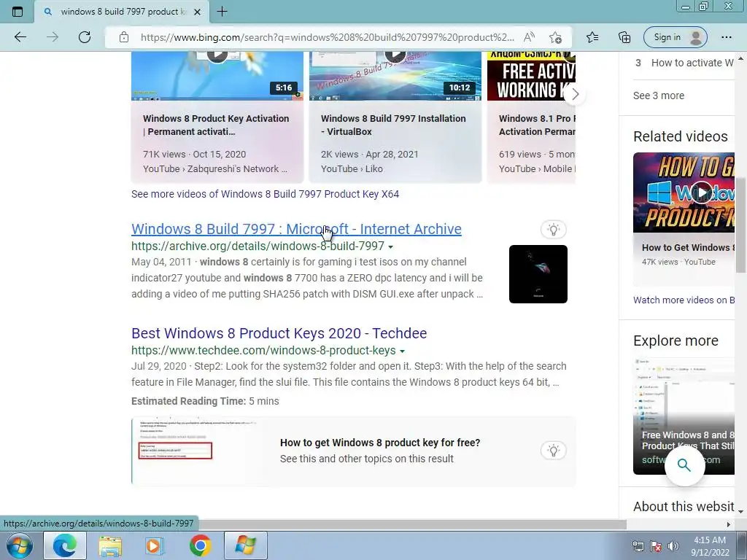747x560 pixels.
Task: Click Watch more videos on Bing link
Action: coord(684,300)
